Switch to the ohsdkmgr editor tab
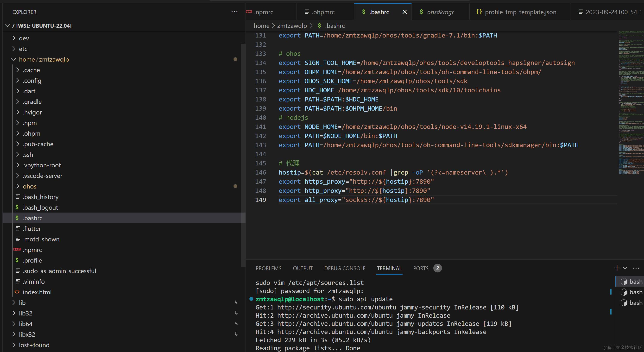The height and width of the screenshot is (352, 644). pyautogui.click(x=440, y=12)
